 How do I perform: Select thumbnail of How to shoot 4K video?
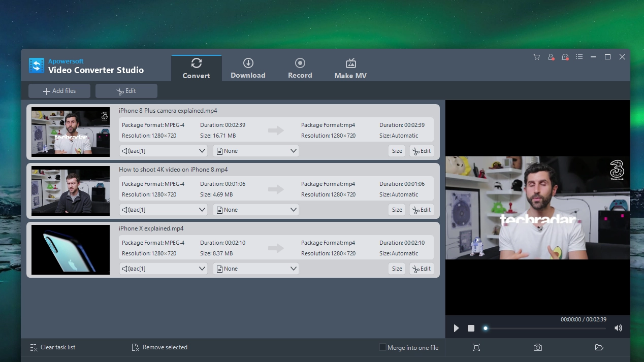pyautogui.click(x=71, y=191)
